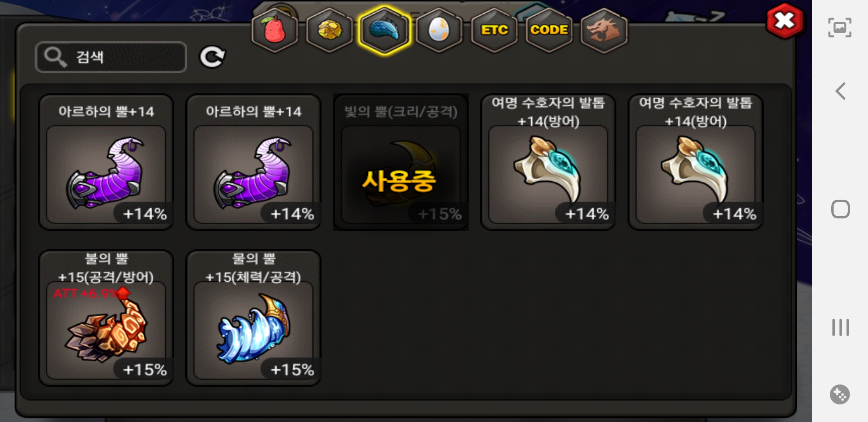Image resolution: width=868 pixels, height=422 pixels.
Task: Select the blue horn equipment tab
Action: point(384,30)
